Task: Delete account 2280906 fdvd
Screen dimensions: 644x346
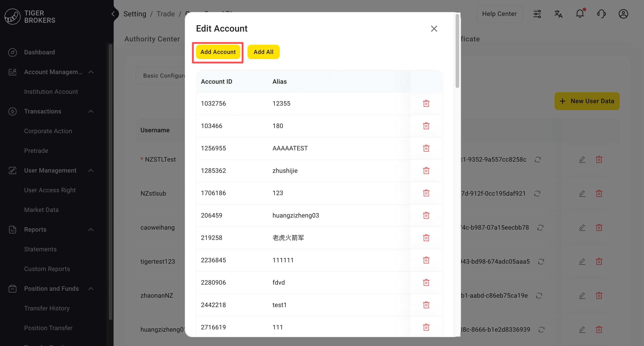Action: point(426,282)
